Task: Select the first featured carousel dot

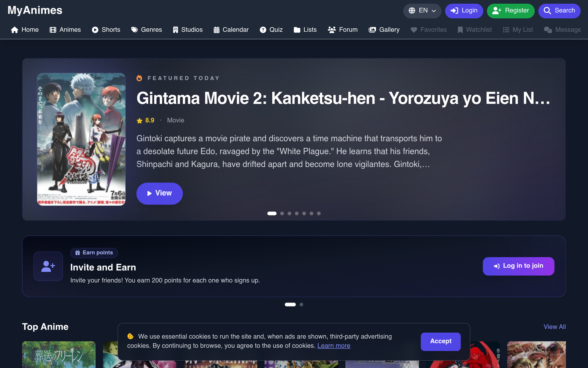Action: click(272, 213)
